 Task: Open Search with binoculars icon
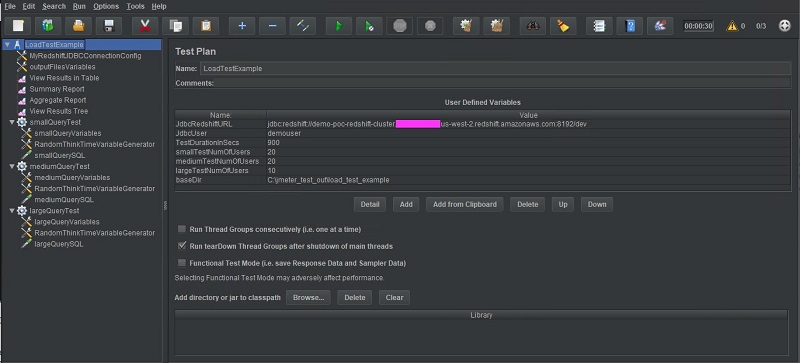click(533, 26)
